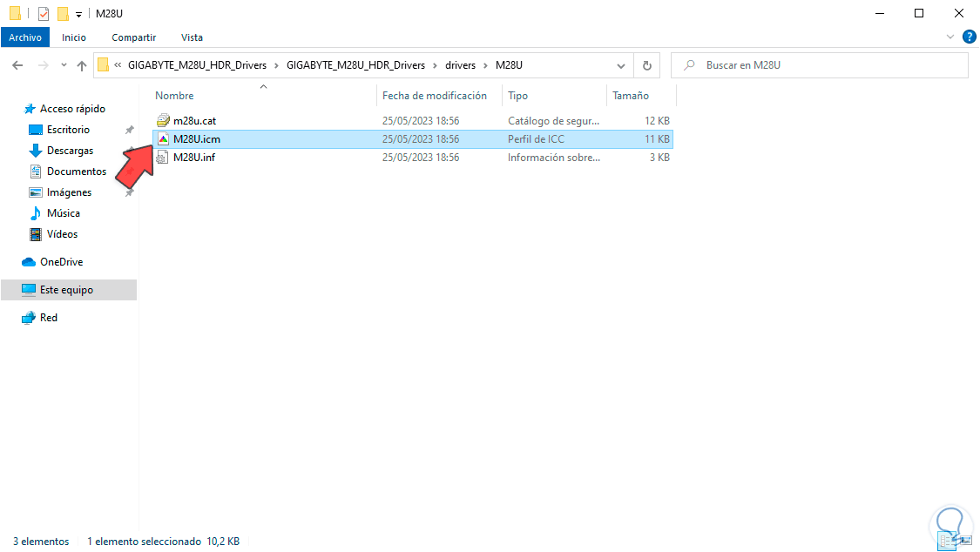Sort by the Tamaño column header
980x552 pixels.
click(631, 96)
